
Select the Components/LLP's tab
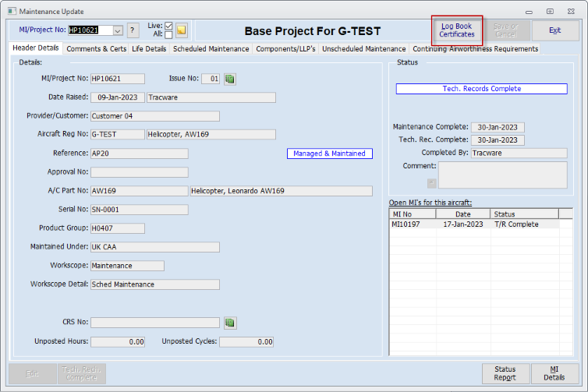[286, 49]
